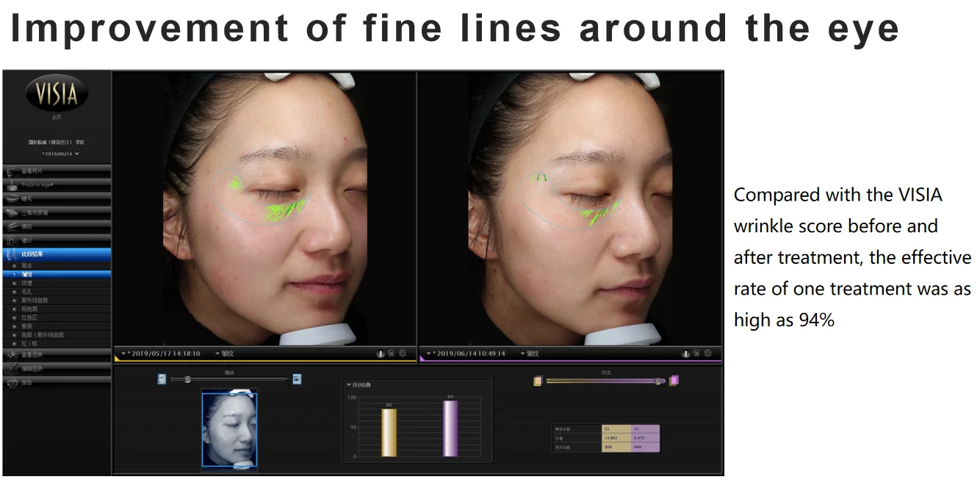Screen dimensions: 980x485
Task: Collapse the highlighted 比较结果 section
Action: coord(57,254)
